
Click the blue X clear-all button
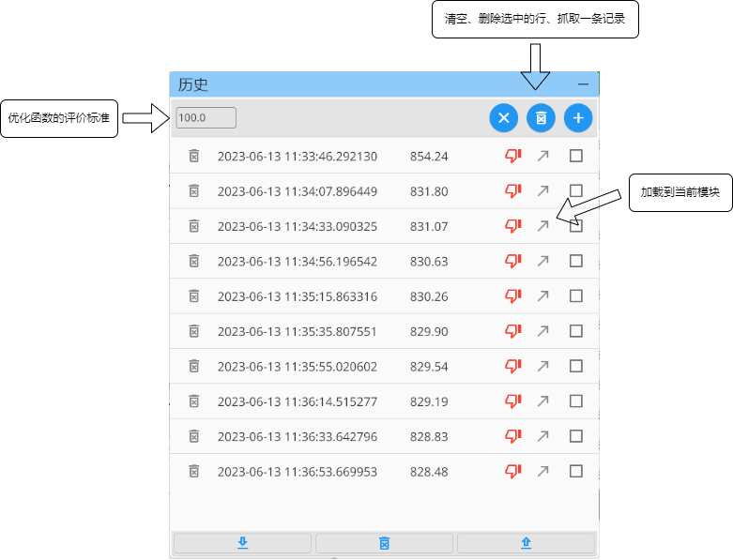point(503,118)
